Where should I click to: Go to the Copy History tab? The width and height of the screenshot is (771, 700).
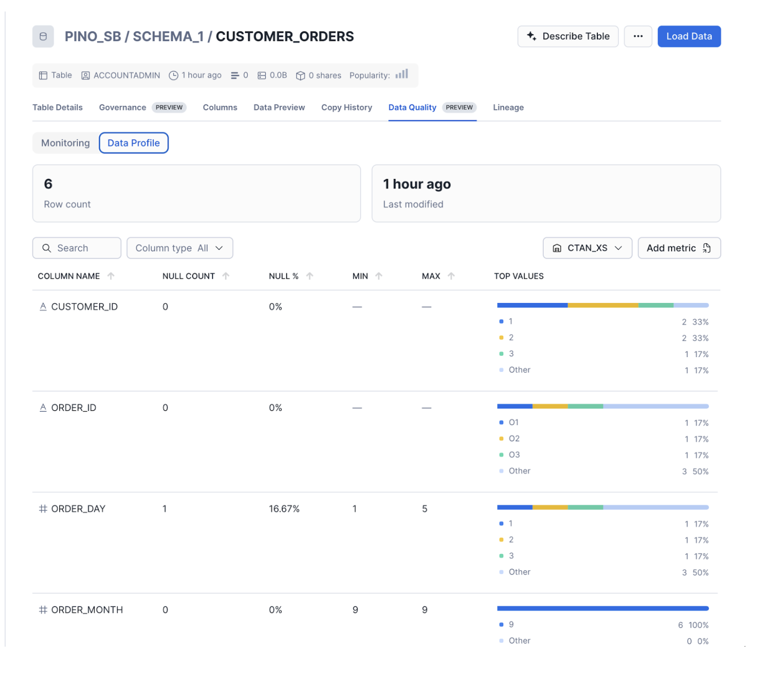point(346,107)
